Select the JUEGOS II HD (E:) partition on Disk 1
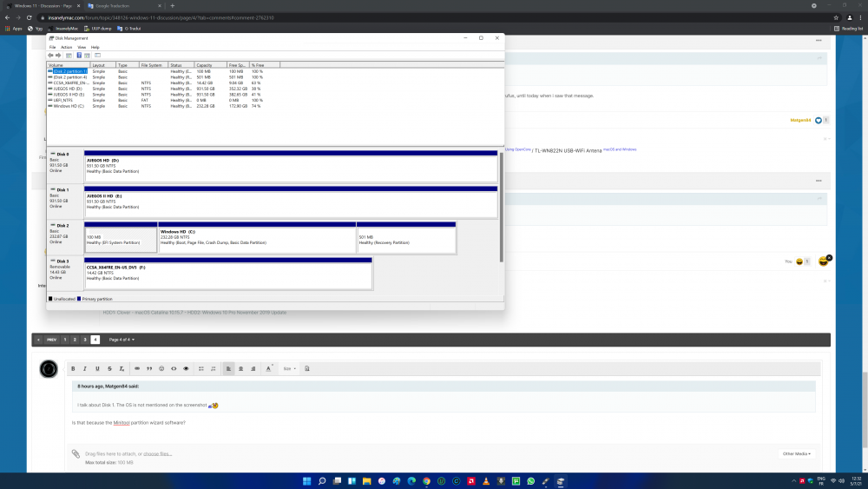 coord(291,202)
